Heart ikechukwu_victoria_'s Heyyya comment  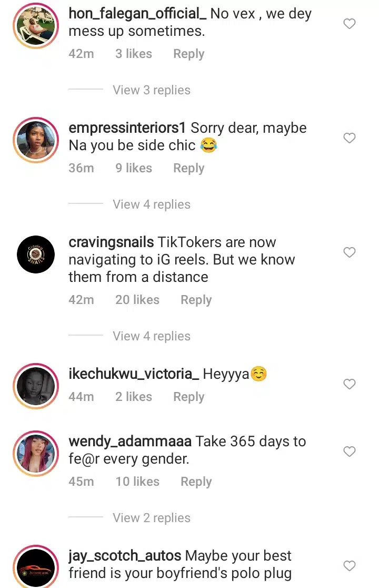click(x=350, y=384)
